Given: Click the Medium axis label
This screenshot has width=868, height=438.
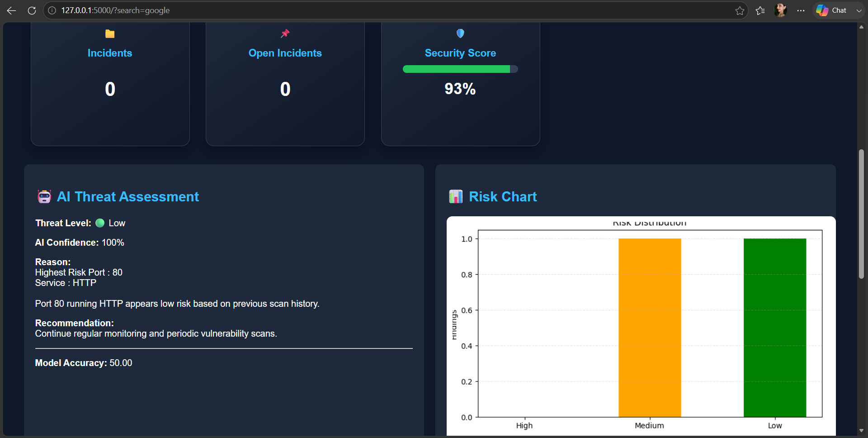Looking at the screenshot, I should tap(649, 425).
